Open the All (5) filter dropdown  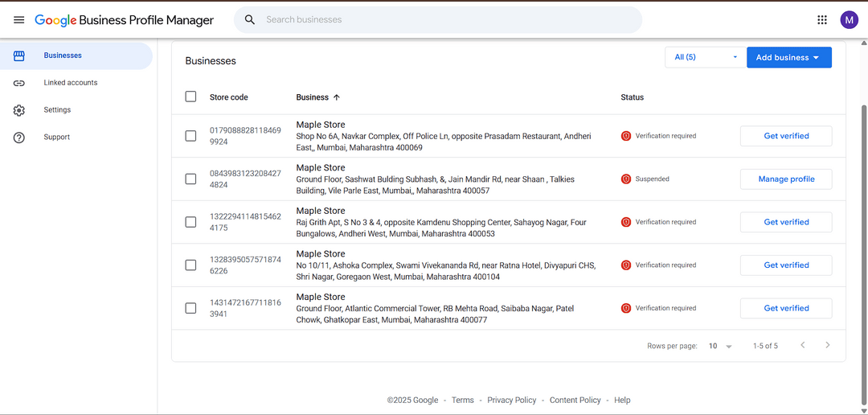click(706, 57)
